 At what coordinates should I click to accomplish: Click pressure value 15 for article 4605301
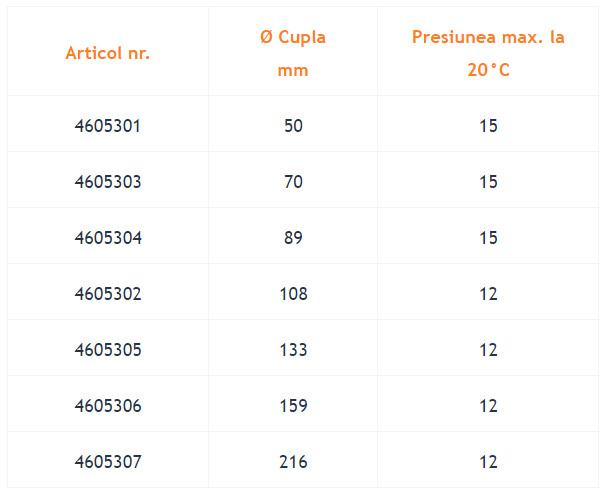tap(488, 126)
